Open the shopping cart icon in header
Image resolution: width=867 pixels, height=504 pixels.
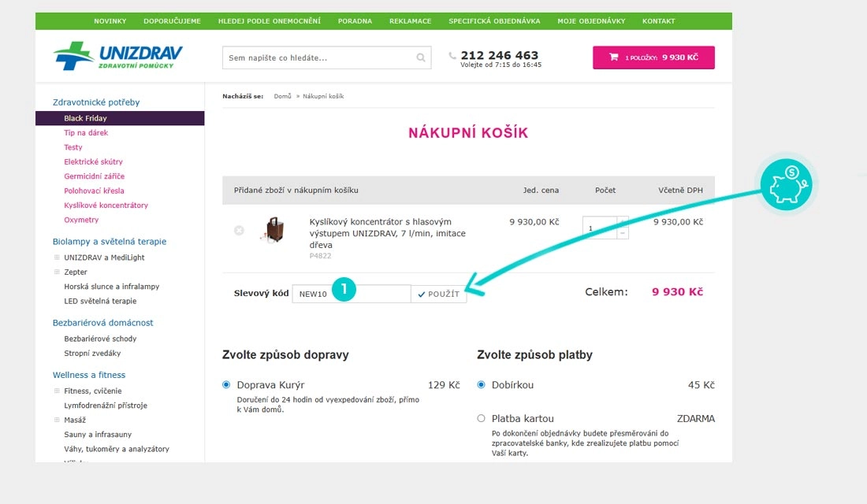(x=613, y=57)
